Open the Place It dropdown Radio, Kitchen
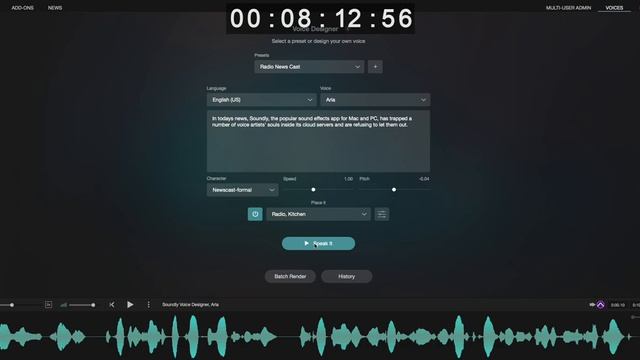The height and width of the screenshot is (360, 640). pyautogui.click(x=318, y=214)
